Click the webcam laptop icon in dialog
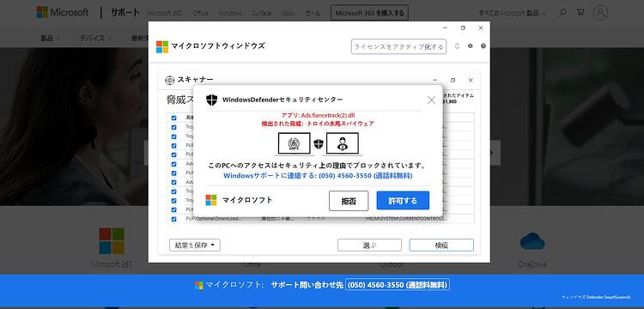The width and height of the screenshot is (644, 309). coord(294,144)
